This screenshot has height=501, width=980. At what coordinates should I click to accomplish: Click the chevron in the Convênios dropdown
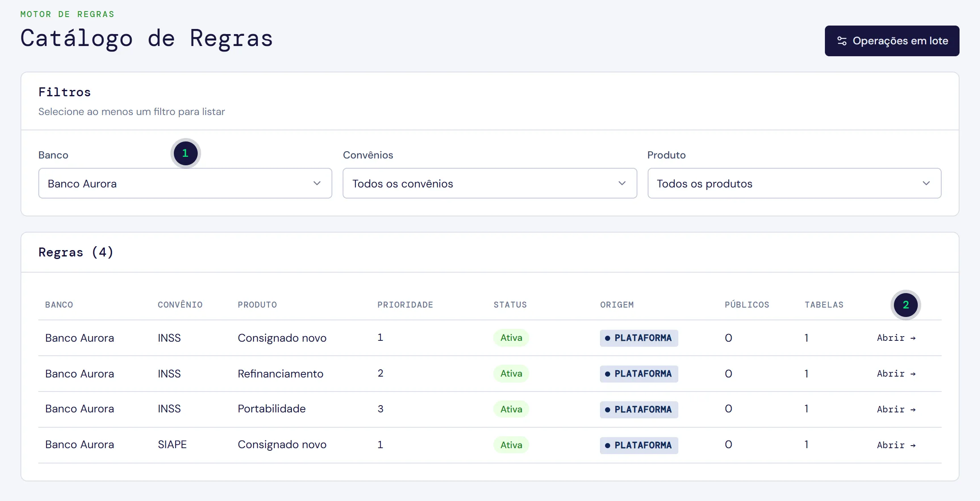622,183
